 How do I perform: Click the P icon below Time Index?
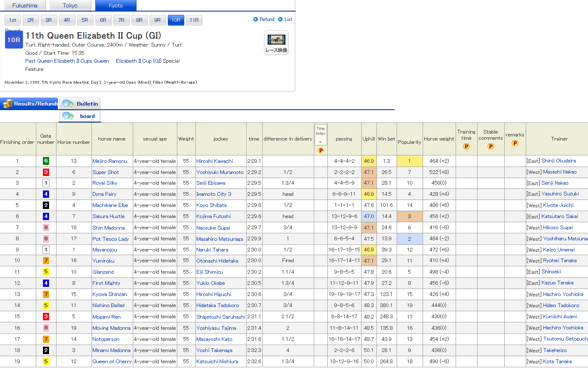321,150
